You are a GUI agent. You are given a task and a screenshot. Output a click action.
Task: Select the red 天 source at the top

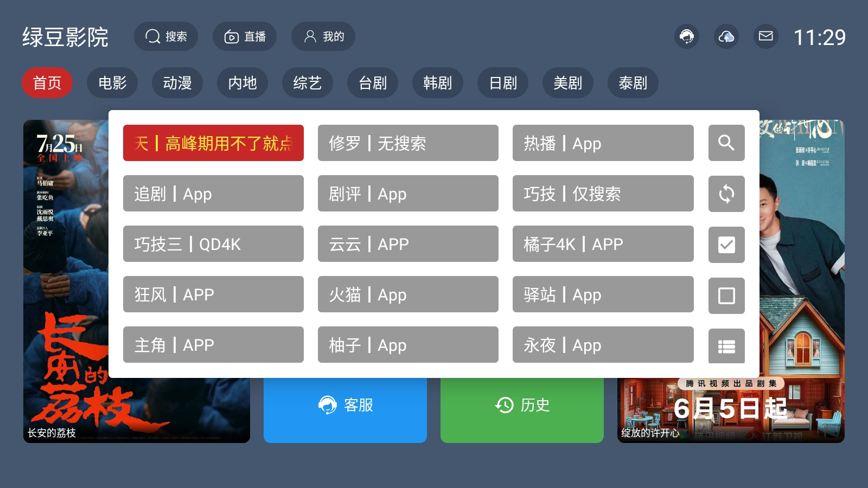[213, 143]
